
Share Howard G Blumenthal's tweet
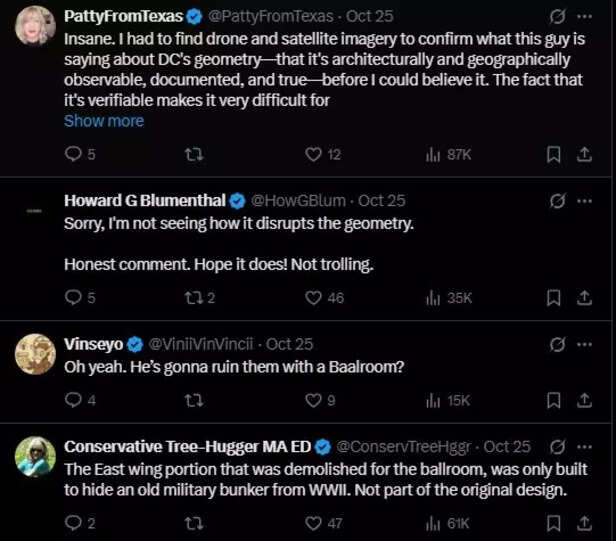[x=585, y=297]
